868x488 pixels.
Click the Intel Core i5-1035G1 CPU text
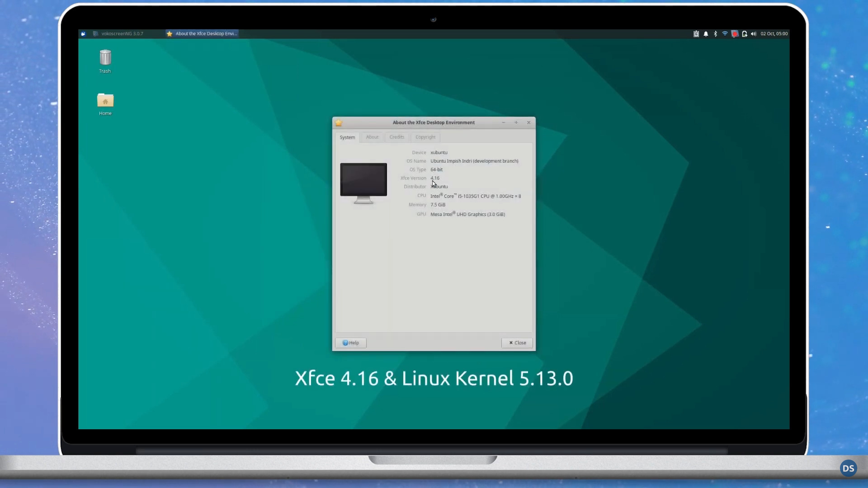point(476,196)
